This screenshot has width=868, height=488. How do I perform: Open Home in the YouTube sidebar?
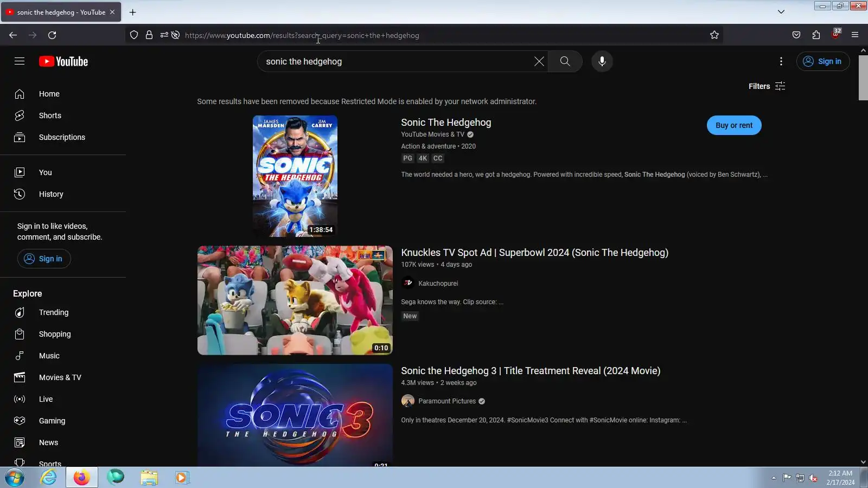pos(63,94)
